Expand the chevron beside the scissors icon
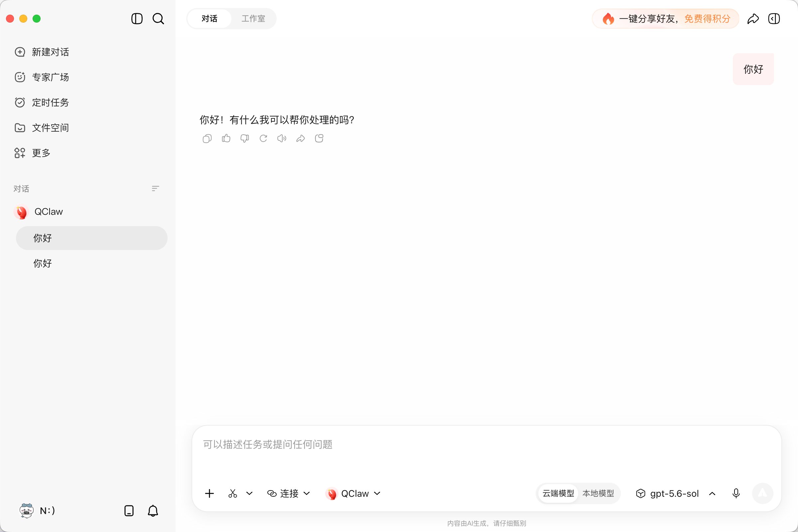The image size is (798, 532). point(249,493)
